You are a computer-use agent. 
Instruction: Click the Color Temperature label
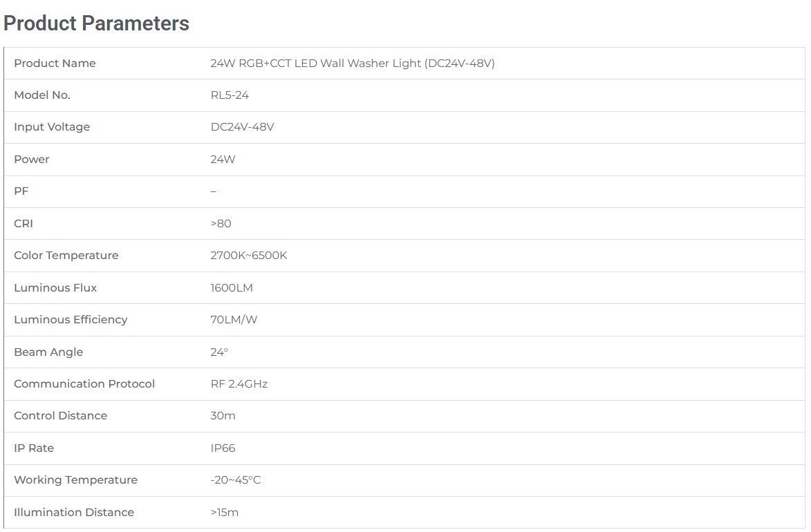[66, 256]
